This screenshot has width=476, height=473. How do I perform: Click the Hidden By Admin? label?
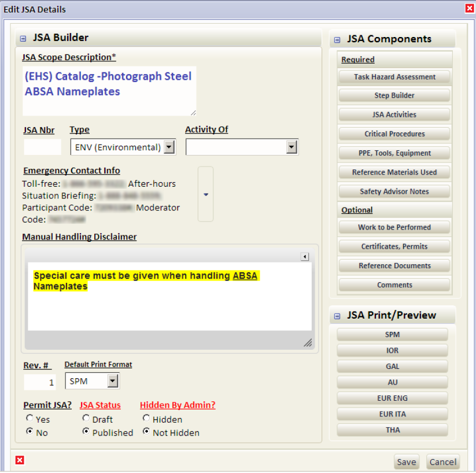(x=178, y=405)
